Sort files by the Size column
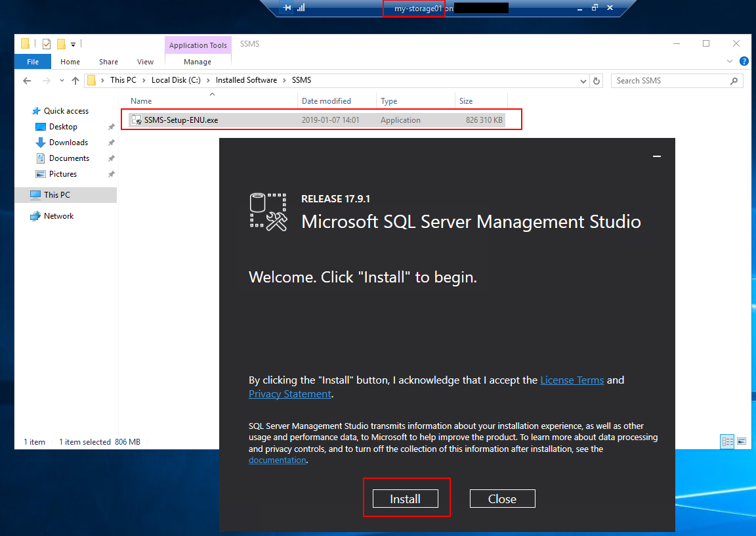 tap(480, 101)
